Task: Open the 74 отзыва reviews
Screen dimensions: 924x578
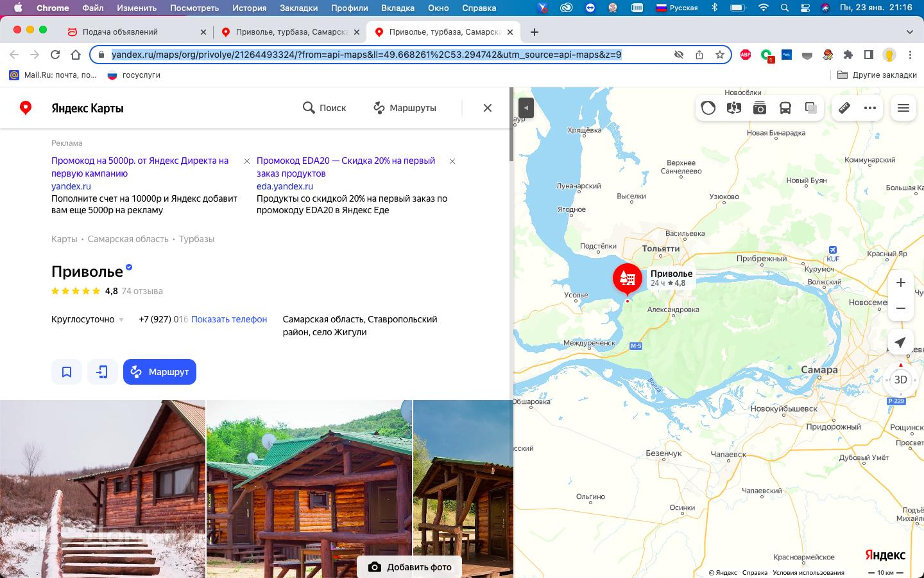Action: (142, 291)
